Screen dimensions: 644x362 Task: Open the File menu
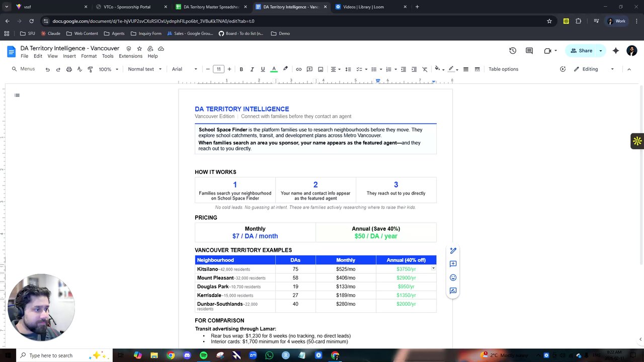[x=24, y=56]
